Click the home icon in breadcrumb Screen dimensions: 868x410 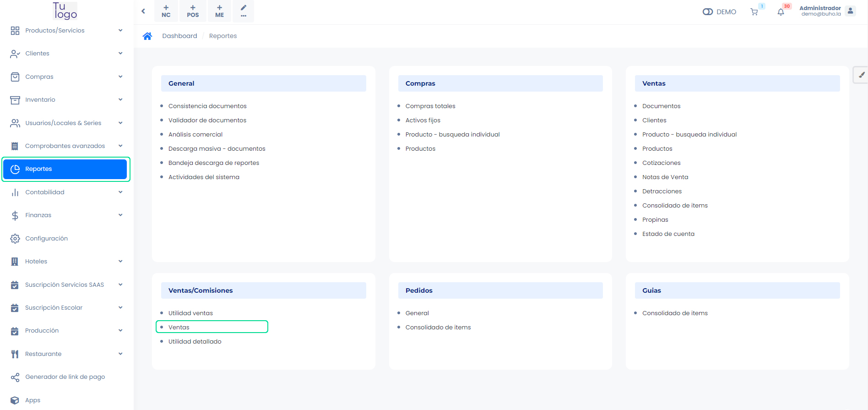[147, 36]
